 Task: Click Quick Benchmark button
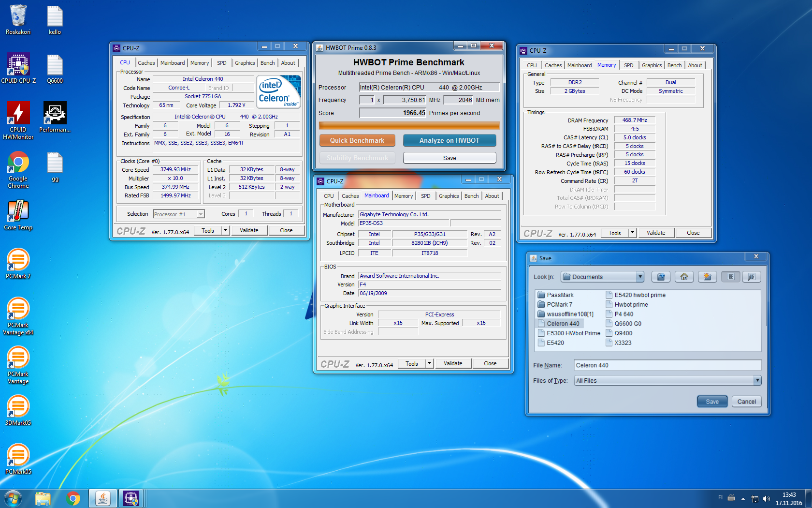(357, 140)
